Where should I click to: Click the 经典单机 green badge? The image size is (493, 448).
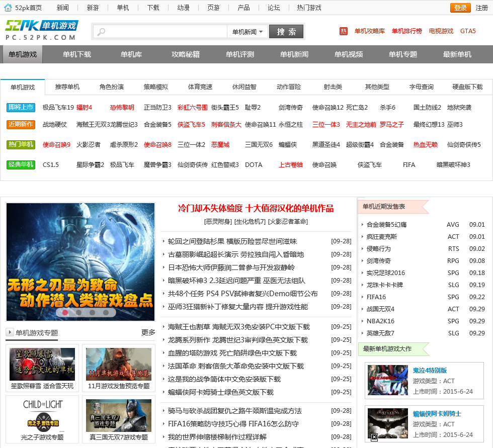tap(21, 164)
